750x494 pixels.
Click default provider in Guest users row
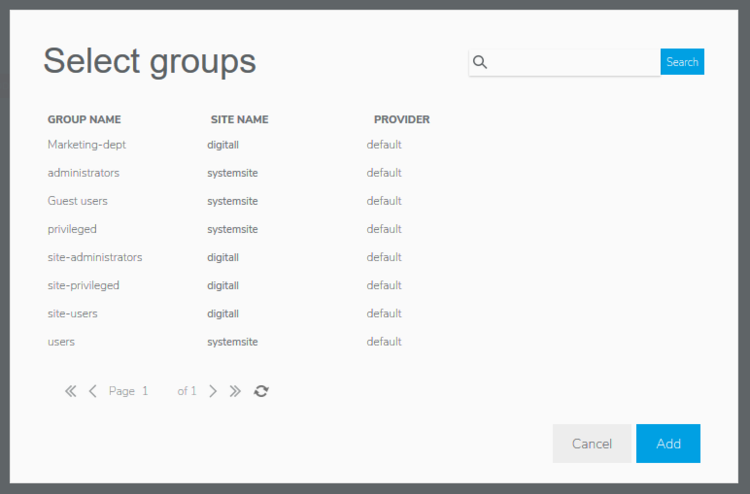tap(384, 201)
